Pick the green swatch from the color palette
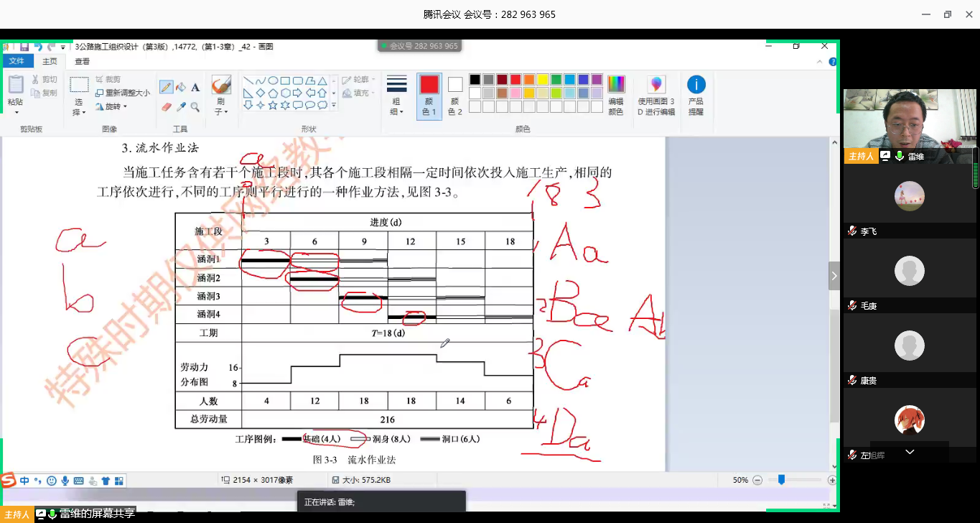The height and width of the screenshot is (523, 980). (x=557, y=80)
